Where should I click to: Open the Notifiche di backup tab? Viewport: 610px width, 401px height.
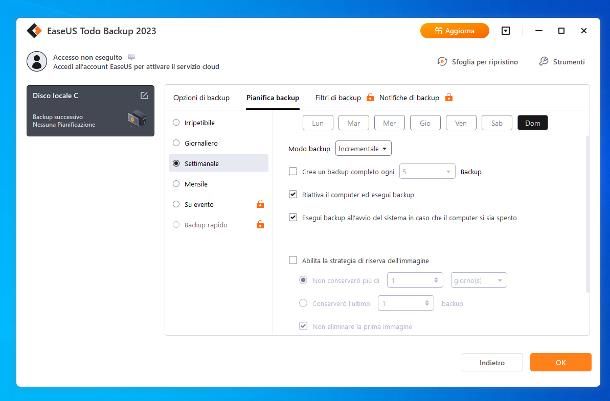tap(409, 98)
